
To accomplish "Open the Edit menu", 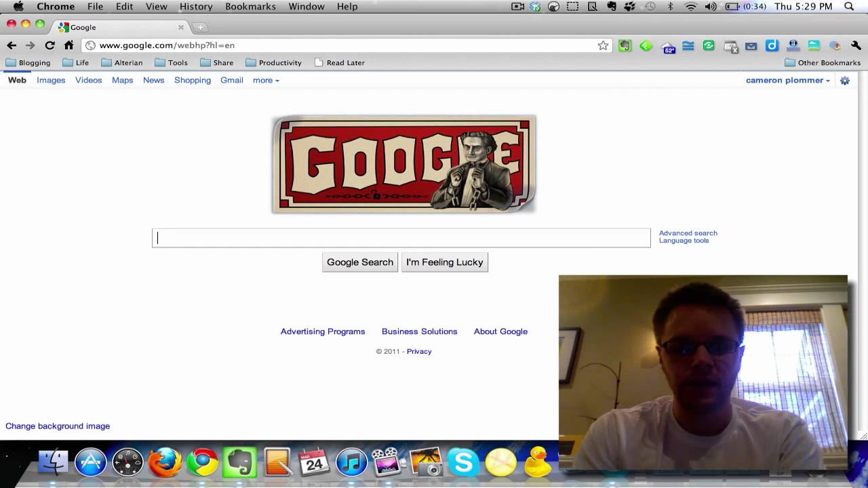I will [124, 7].
